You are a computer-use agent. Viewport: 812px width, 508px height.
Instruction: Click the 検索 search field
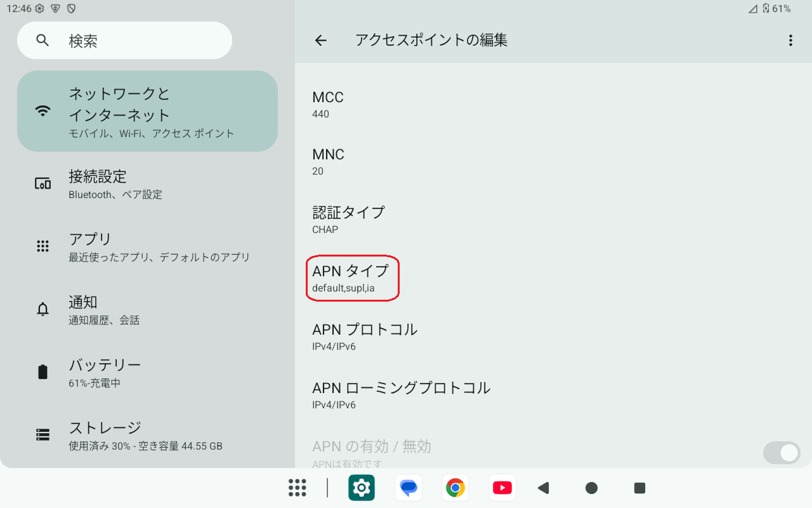pos(124,41)
